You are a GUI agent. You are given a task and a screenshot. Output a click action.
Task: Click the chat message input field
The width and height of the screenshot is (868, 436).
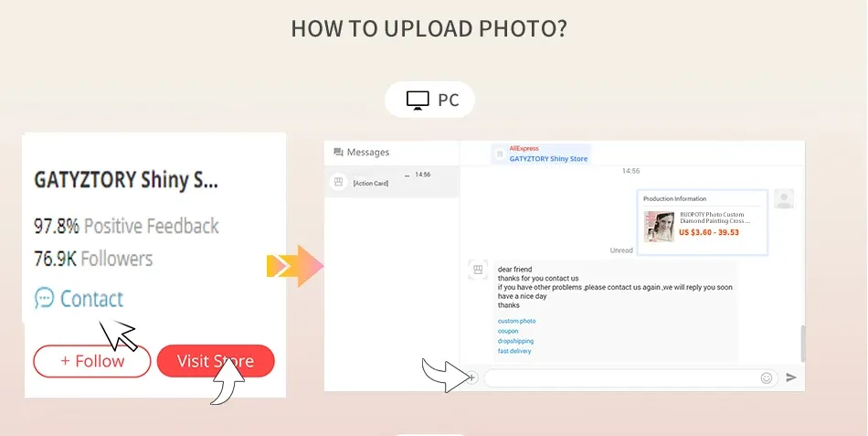coord(631,378)
